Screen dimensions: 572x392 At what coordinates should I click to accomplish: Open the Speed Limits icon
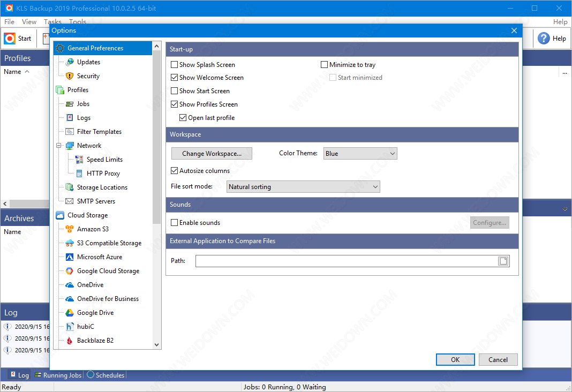[79, 160]
